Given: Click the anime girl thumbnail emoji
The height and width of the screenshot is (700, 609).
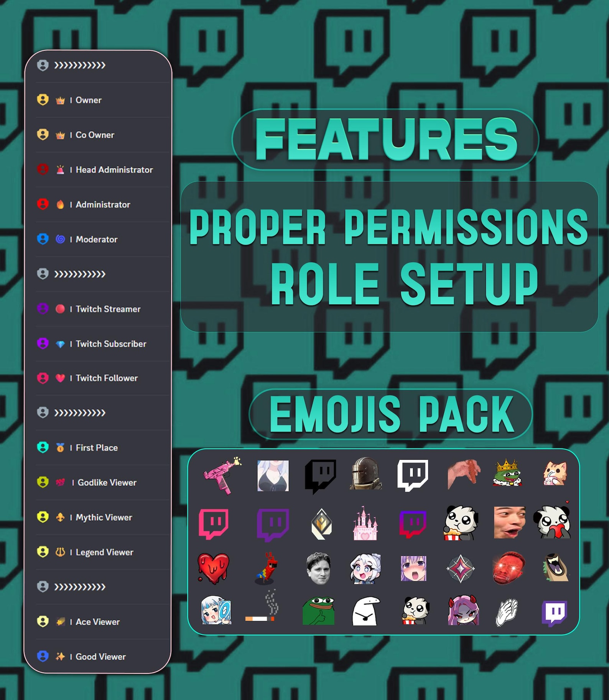Looking at the screenshot, I should coord(273,475).
